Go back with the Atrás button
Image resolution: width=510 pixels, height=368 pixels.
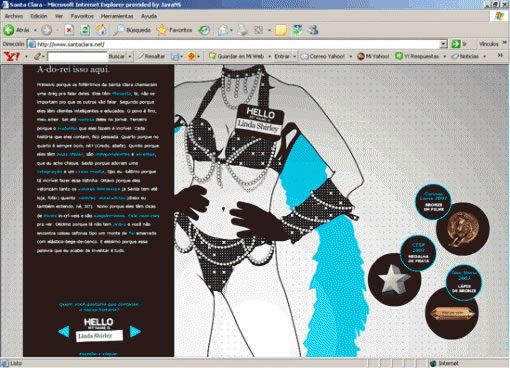(x=16, y=30)
